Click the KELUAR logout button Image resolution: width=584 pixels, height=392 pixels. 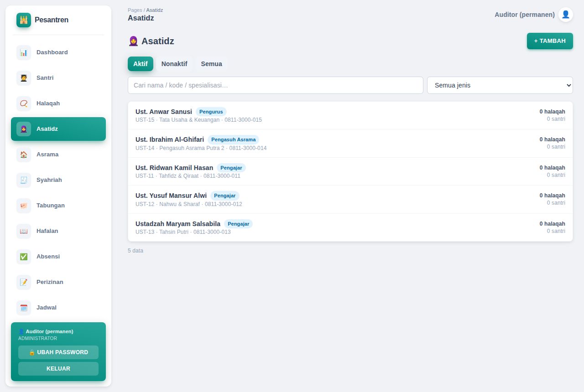tap(58, 369)
